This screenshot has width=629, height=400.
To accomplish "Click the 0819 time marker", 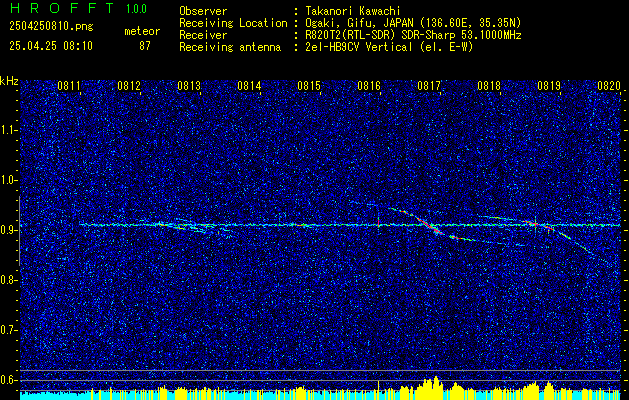I will (x=549, y=86).
